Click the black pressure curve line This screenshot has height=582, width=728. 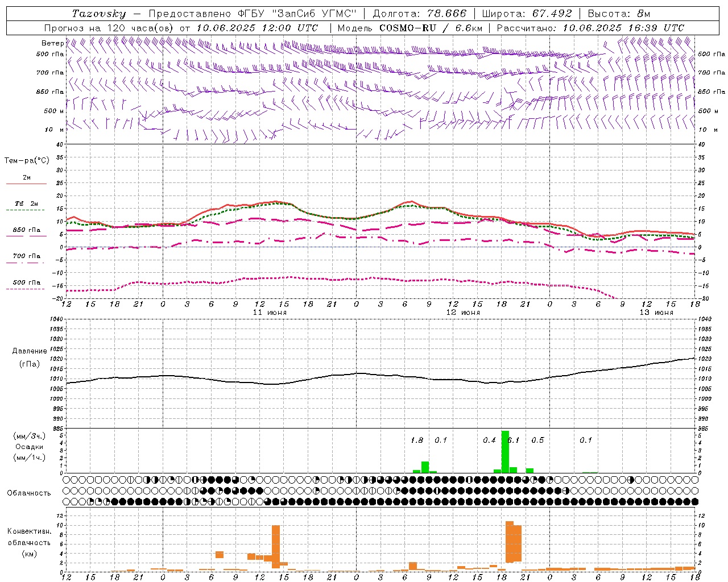[x=380, y=375]
